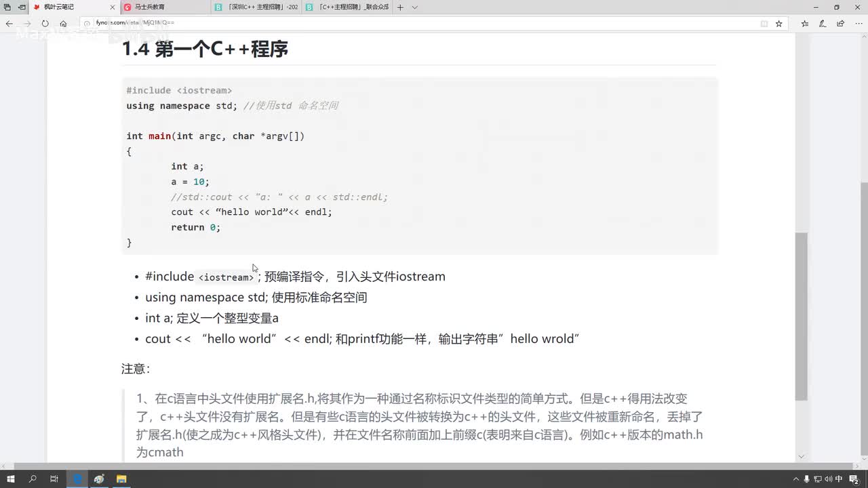Click the cout hello world code line
Image resolution: width=868 pixels, height=488 pixels.
252,212
